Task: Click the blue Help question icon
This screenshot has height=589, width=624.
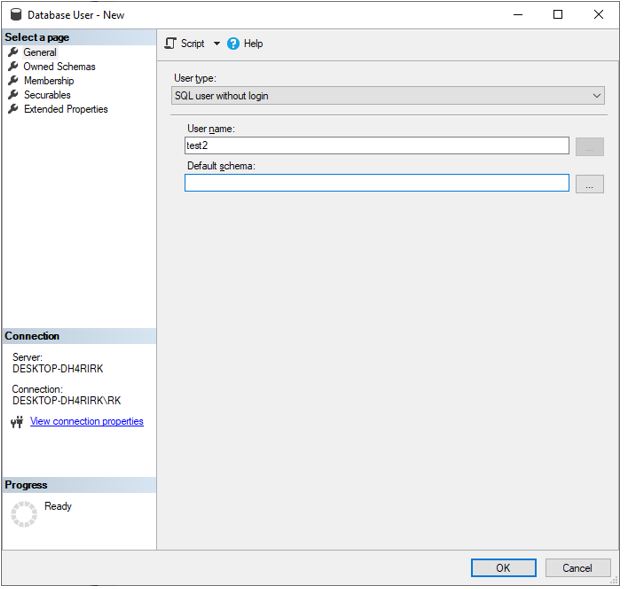Action: (x=234, y=44)
